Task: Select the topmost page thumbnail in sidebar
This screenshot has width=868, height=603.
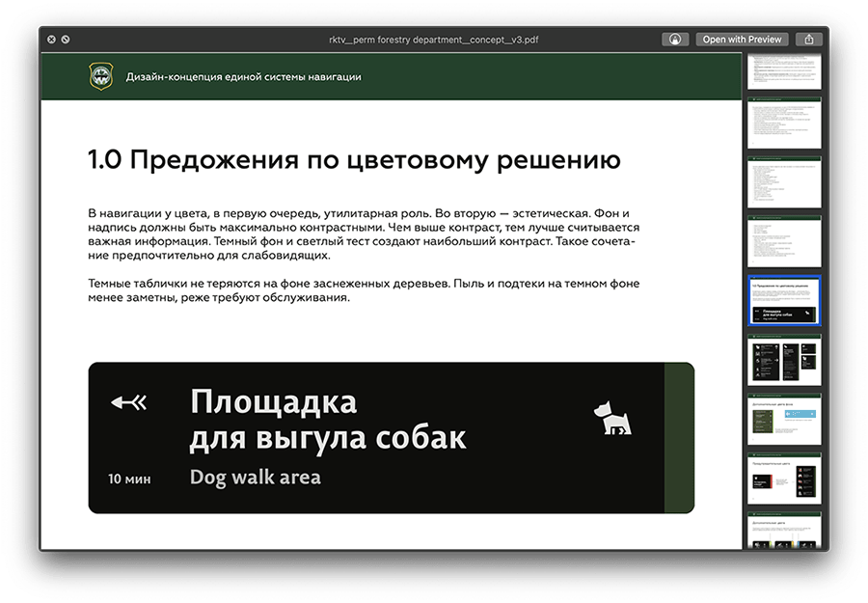Action: tap(785, 73)
